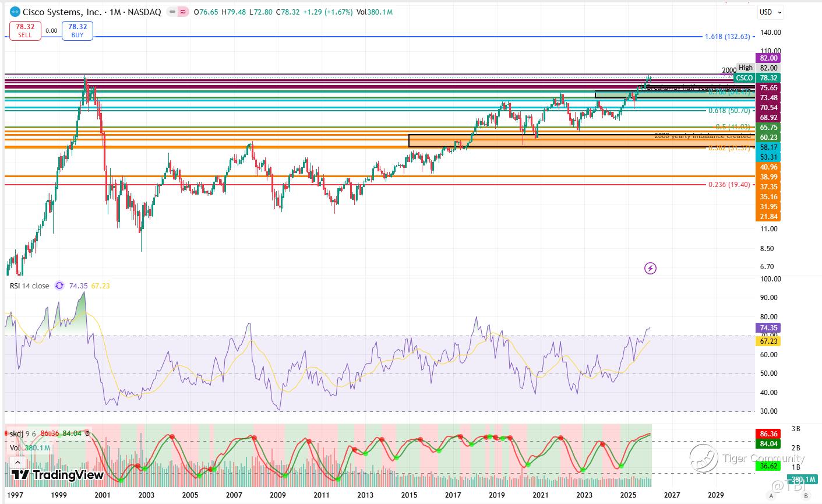822x504 pixels.
Task: Click the 21.84 price level label
Action: tap(767, 217)
